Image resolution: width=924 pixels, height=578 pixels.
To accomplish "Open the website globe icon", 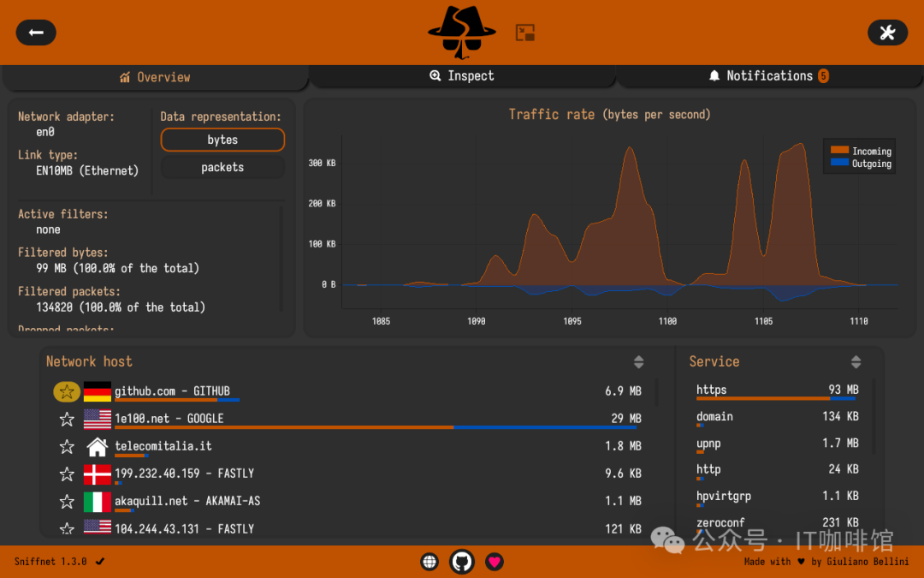I will click(x=429, y=562).
